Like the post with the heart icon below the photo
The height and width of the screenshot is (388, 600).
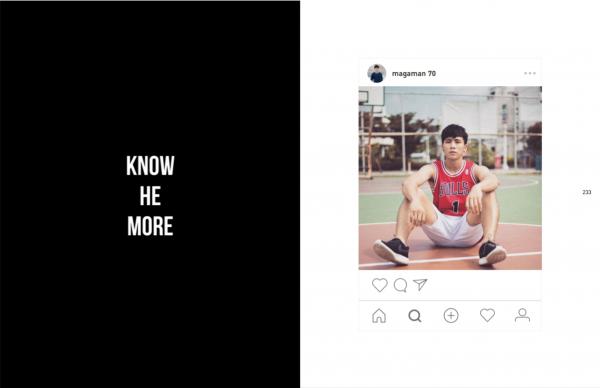tap(380, 285)
